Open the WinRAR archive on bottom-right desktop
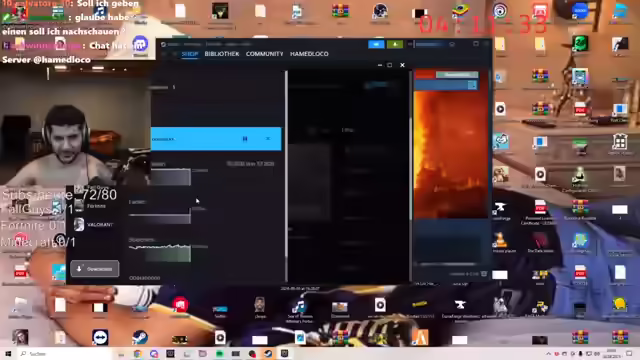The width and height of the screenshot is (640, 360). pyautogui.click(x=620, y=337)
